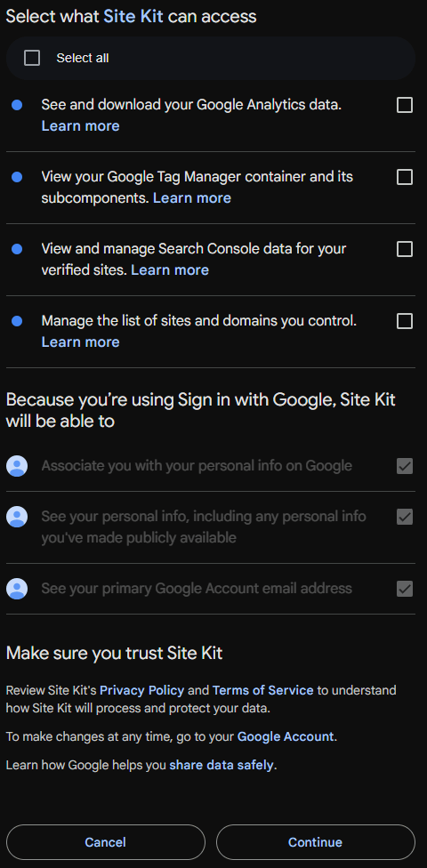Open the Terms of Service link
The height and width of the screenshot is (868, 427).
tap(263, 690)
